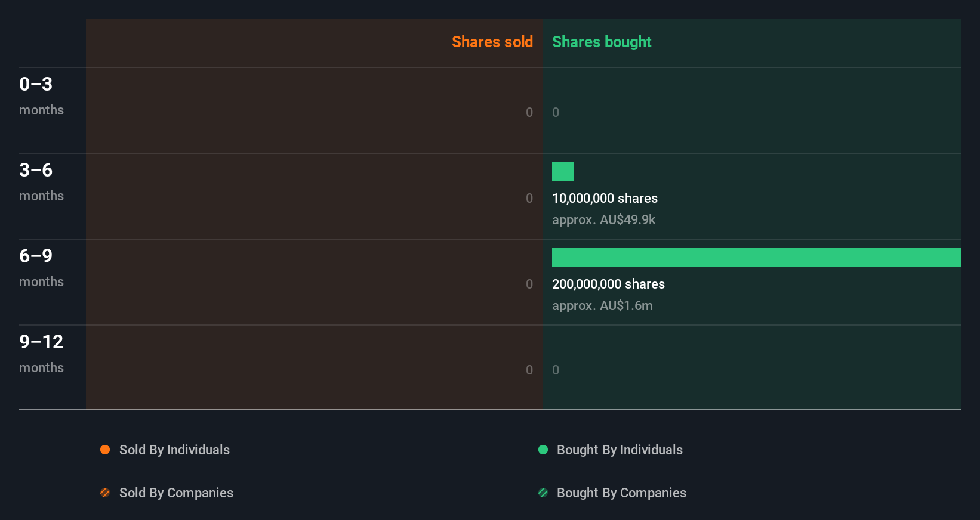Click the approx. AU$1.6m value
Viewport: 980px width, 520px height.
coord(602,306)
